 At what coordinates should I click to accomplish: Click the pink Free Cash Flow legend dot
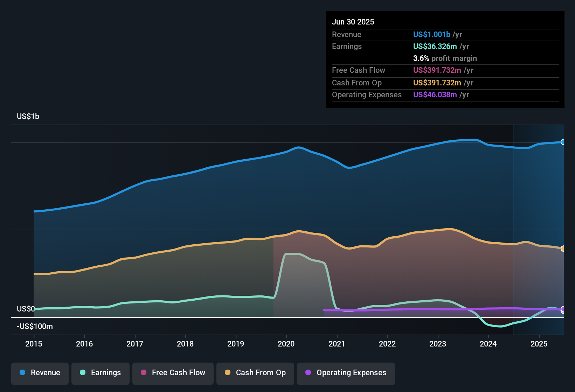[x=144, y=373]
